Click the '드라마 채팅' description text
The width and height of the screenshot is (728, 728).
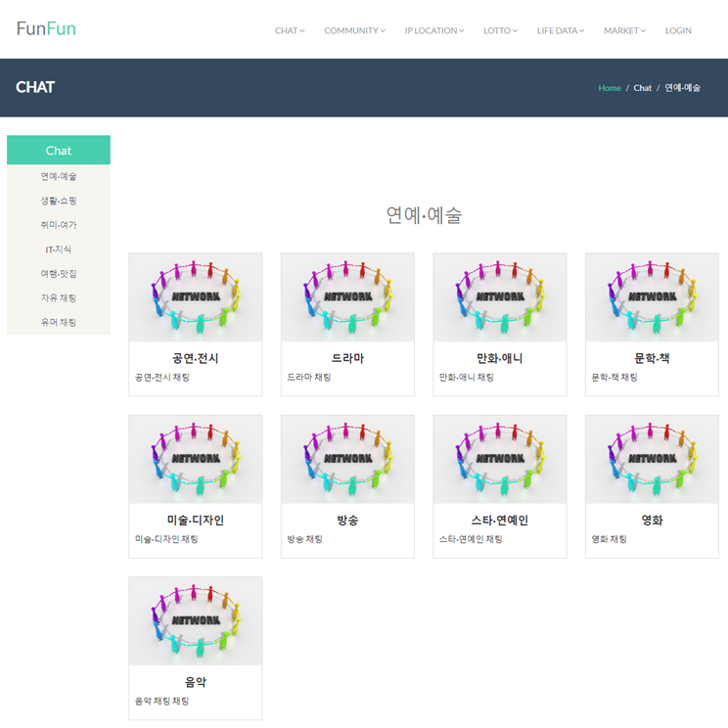click(309, 377)
